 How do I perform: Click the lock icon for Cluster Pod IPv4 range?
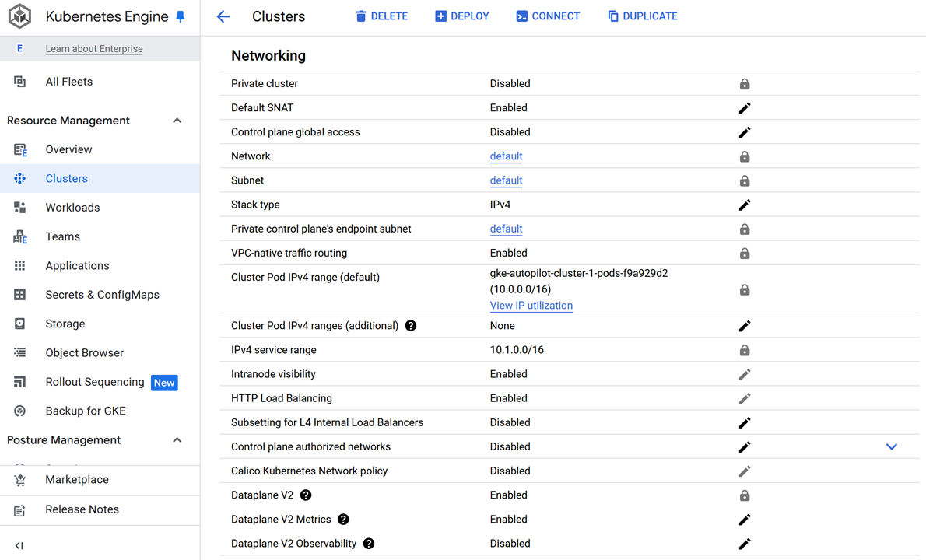(x=745, y=290)
